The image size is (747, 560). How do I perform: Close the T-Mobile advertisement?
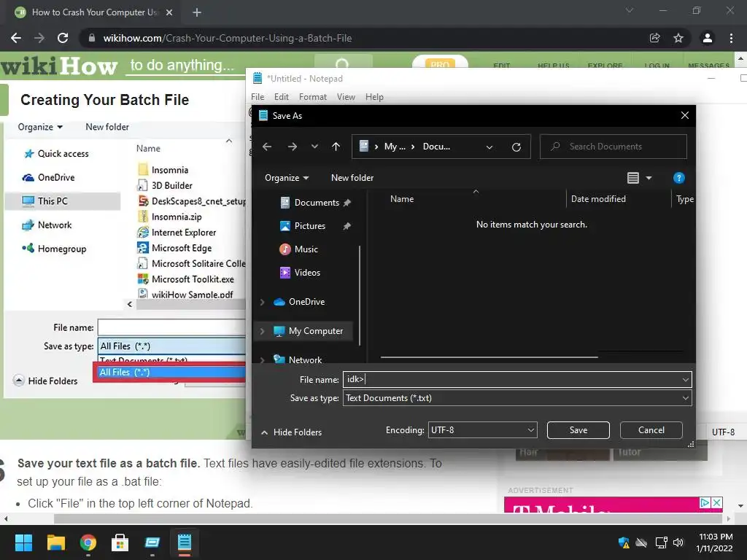click(716, 502)
